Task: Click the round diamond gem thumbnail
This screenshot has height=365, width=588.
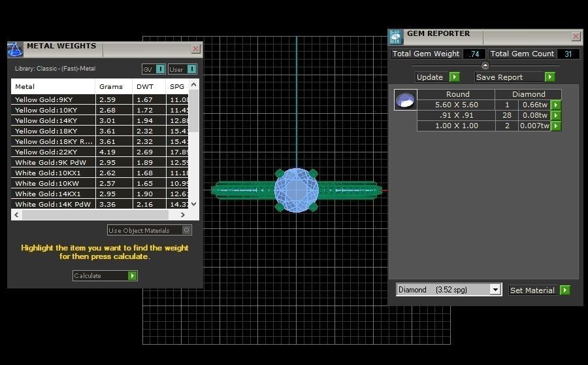Action: tap(405, 100)
